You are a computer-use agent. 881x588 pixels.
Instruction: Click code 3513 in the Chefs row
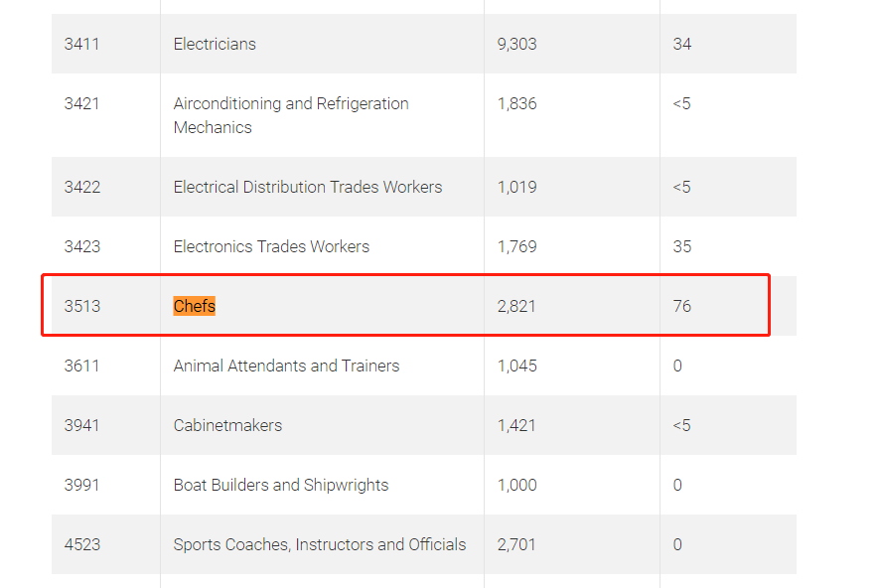coord(82,306)
